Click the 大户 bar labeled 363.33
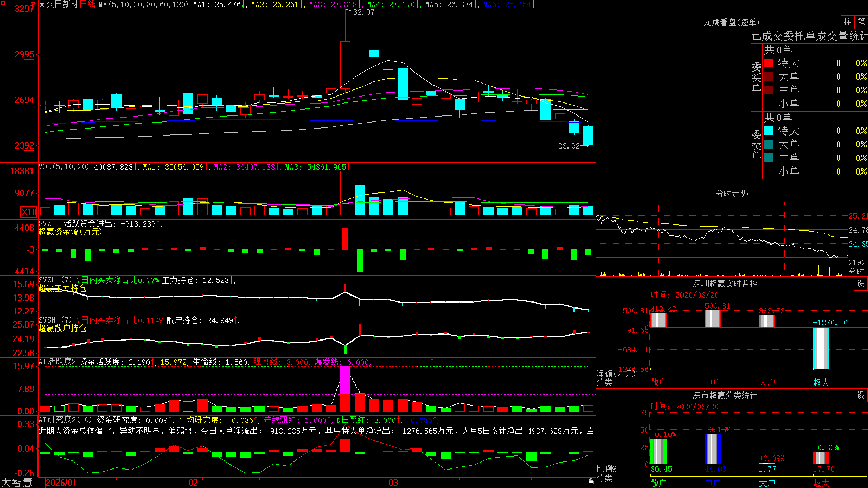 [x=767, y=321]
